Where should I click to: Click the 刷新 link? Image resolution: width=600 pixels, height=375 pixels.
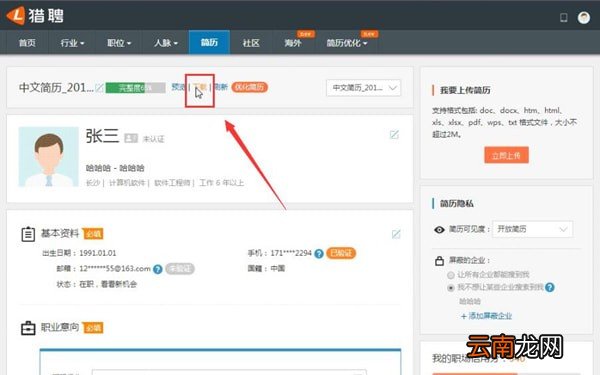pos(221,87)
